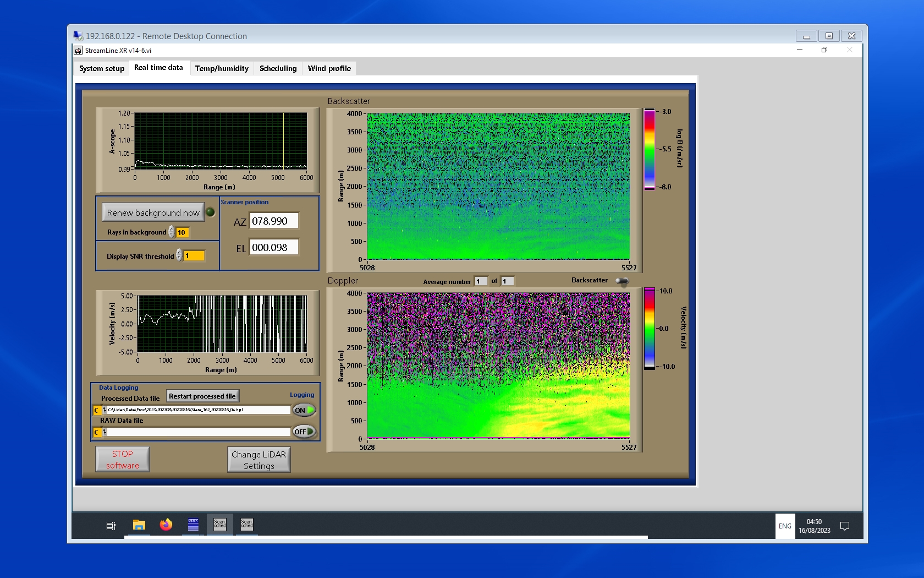Turn off processed data file logging
The image size is (924, 578).
pyautogui.click(x=304, y=410)
